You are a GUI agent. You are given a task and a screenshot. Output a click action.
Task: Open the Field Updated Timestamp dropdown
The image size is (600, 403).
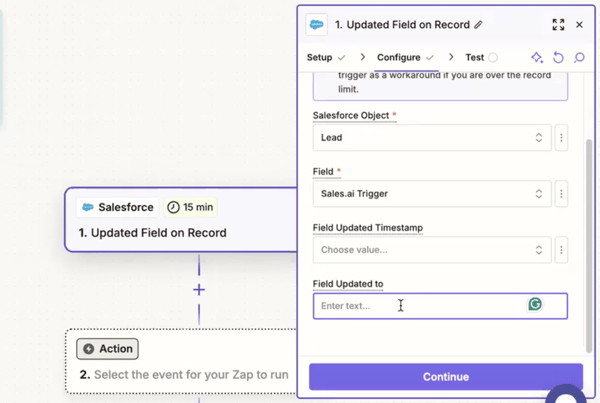432,250
